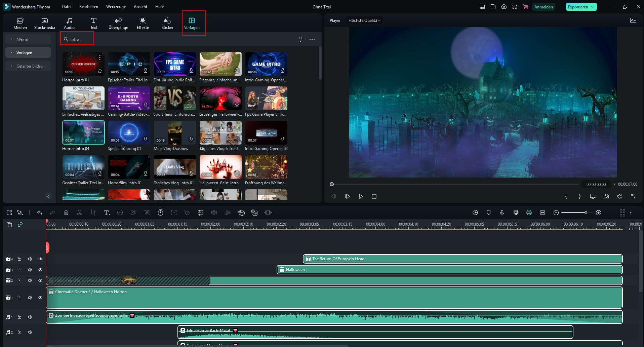This screenshot has width=644, height=347.
Task: Click the play button in player
Action: tap(361, 196)
